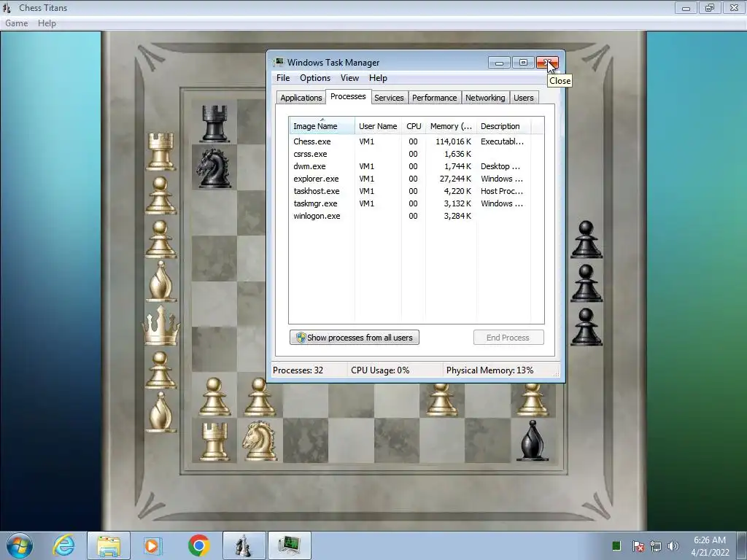The image size is (747, 560).
Task: Switch to Task Manager taskbar button
Action: (x=290, y=545)
